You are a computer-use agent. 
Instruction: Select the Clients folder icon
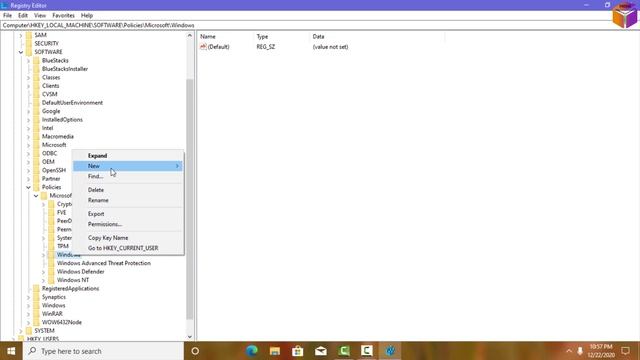coord(36,86)
